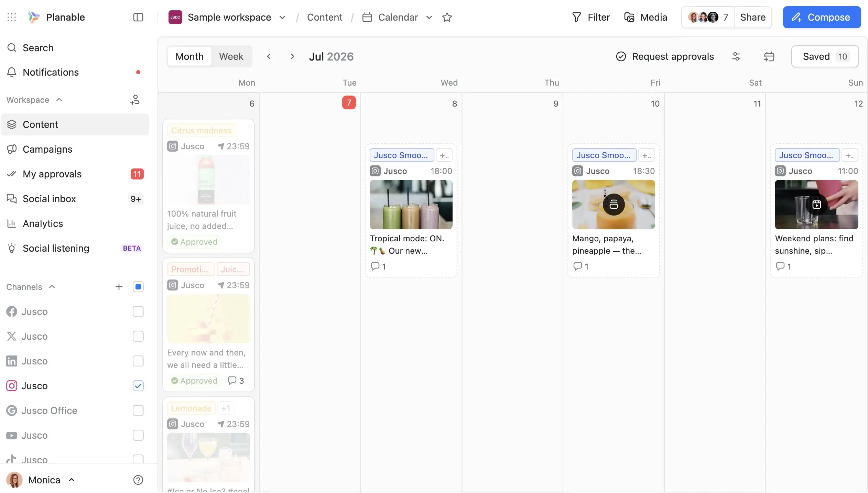The height and width of the screenshot is (493, 868).
Task: Open calendar view settings sliders icon
Action: (x=736, y=56)
